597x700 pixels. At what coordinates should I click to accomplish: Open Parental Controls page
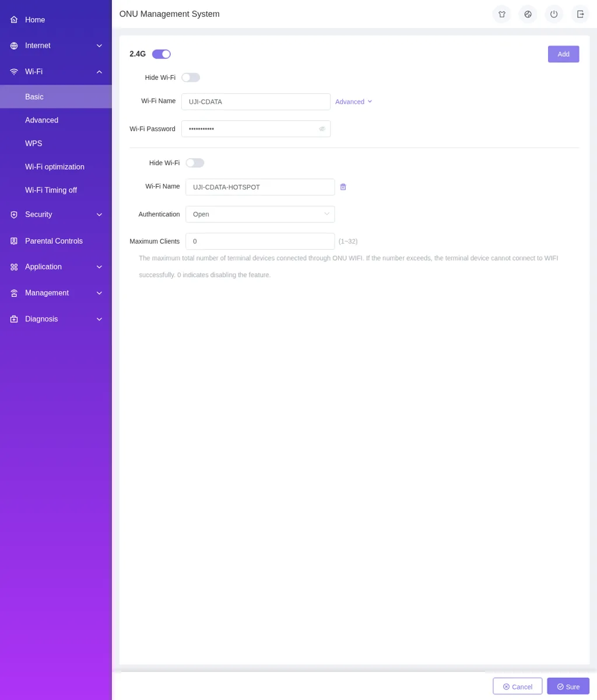pos(56,241)
